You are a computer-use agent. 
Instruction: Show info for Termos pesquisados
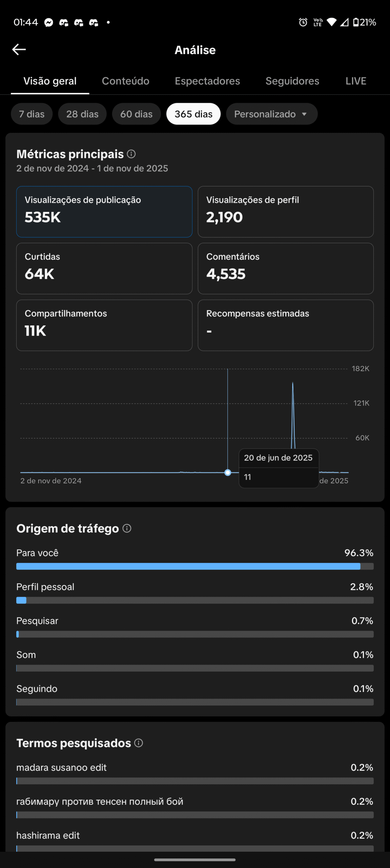click(x=139, y=743)
